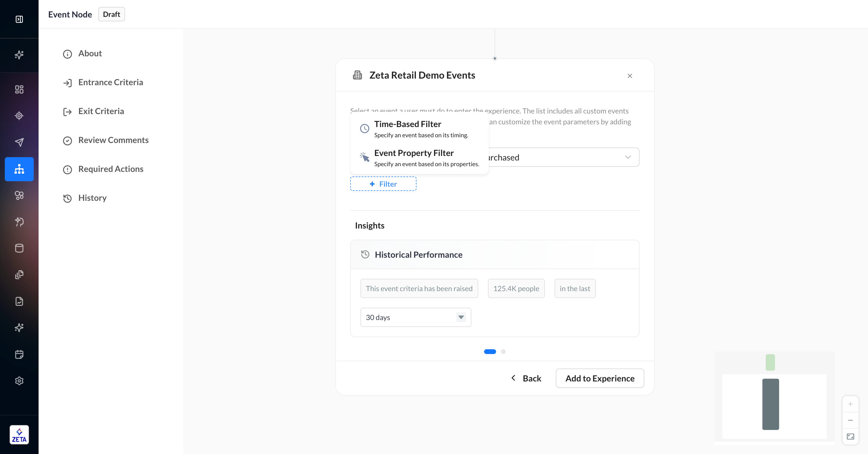Screen dimensions: 868x454
Task: Open the sparkle AI icon at top of sidebar
Action: (x=19, y=54)
